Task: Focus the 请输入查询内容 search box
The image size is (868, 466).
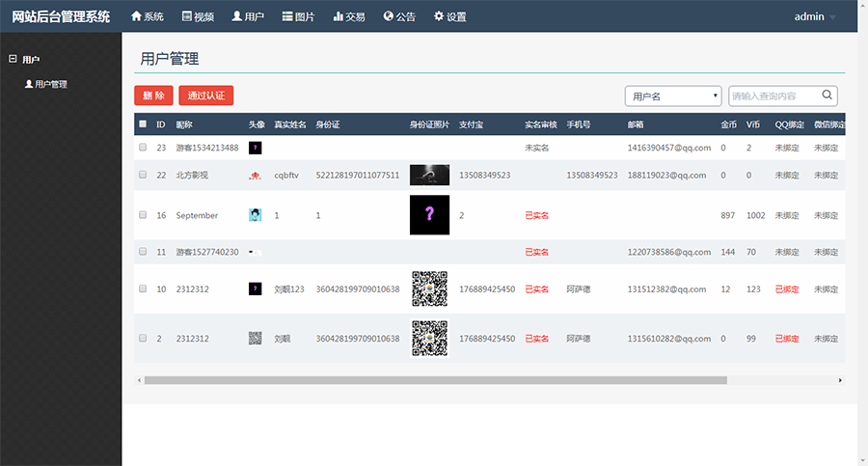Action: [773, 96]
